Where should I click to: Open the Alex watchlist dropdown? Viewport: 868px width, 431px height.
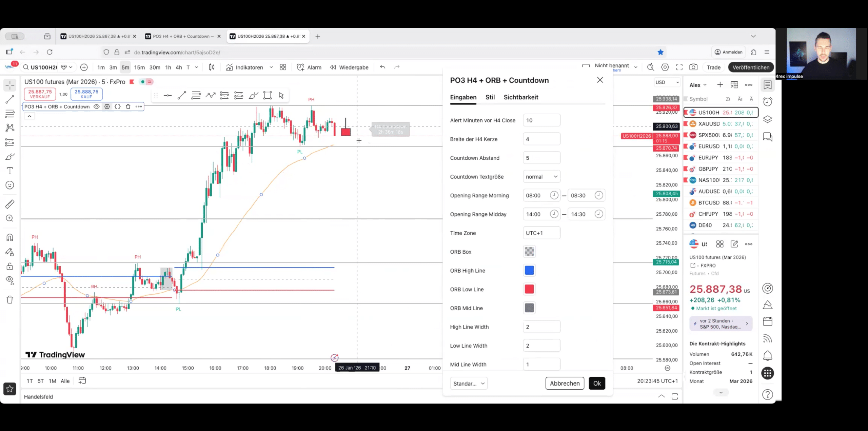[x=698, y=85]
